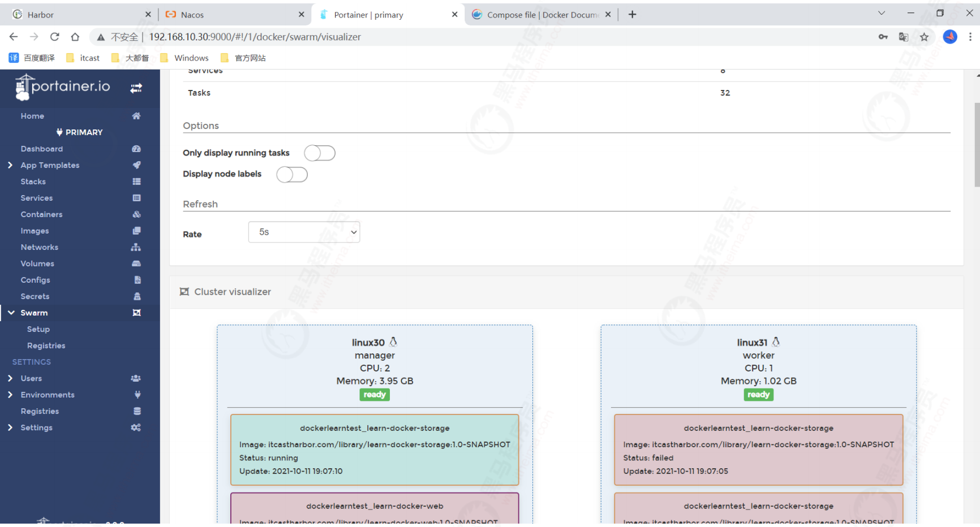Click the Environments plug icon
The width and height of the screenshot is (980, 527).
pos(137,395)
